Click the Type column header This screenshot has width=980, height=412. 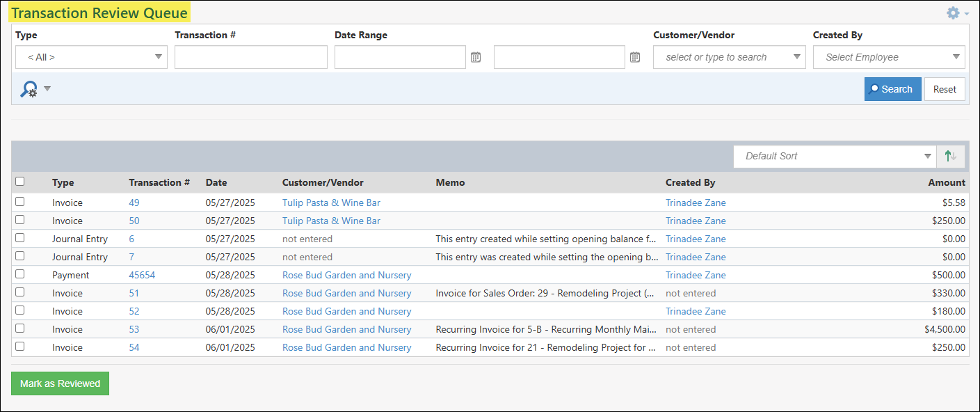pos(63,182)
